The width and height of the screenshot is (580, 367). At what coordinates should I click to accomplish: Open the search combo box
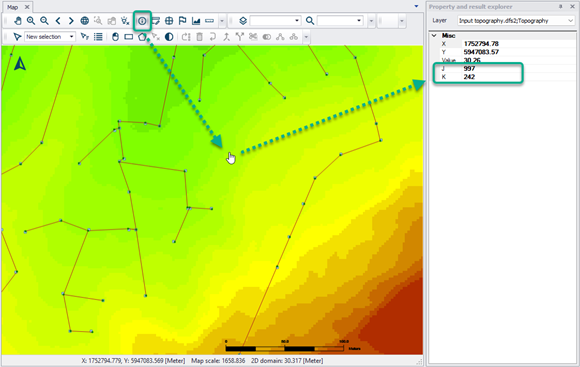[x=340, y=21]
